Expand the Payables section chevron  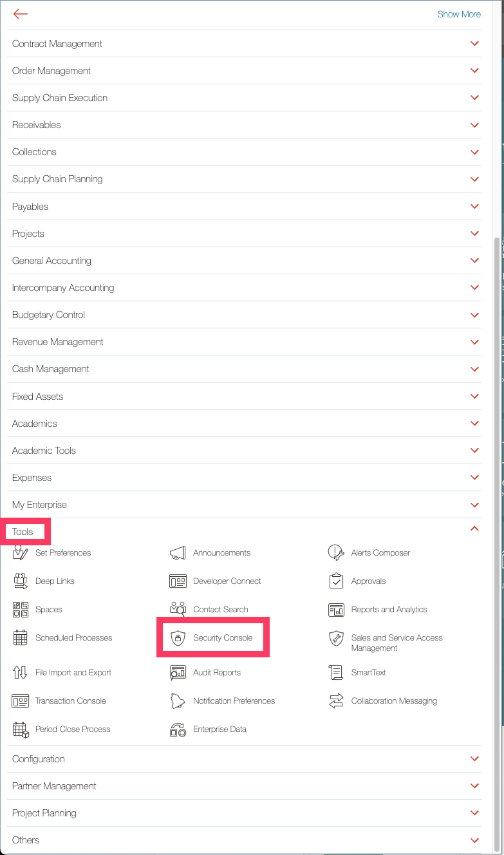[475, 207]
